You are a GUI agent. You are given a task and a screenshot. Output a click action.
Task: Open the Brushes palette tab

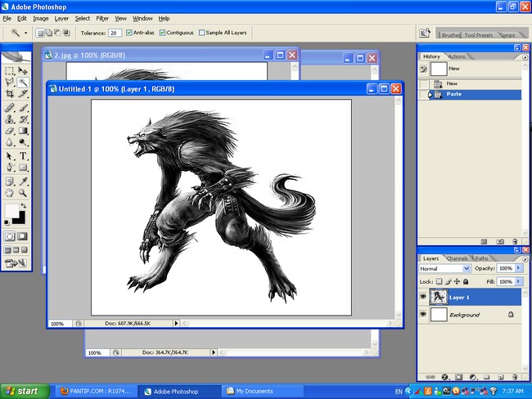[x=451, y=35]
